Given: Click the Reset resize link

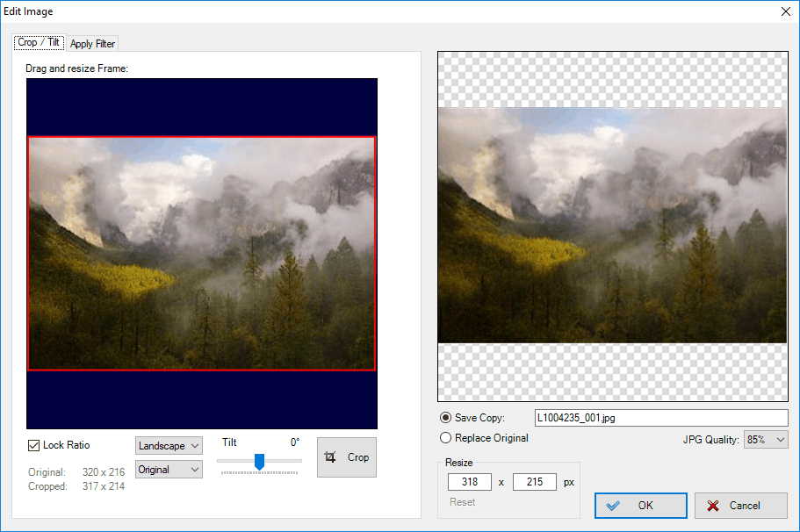Looking at the screenshot, I should [462, 502].
